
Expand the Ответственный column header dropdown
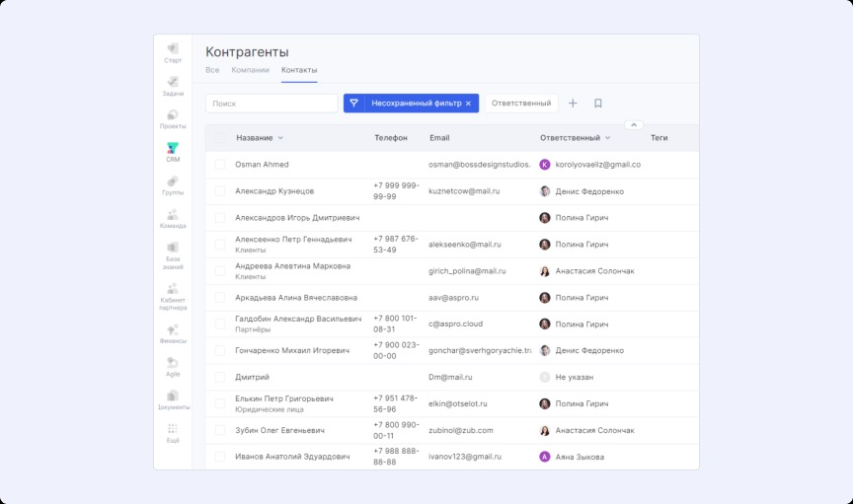pos(607,138)
